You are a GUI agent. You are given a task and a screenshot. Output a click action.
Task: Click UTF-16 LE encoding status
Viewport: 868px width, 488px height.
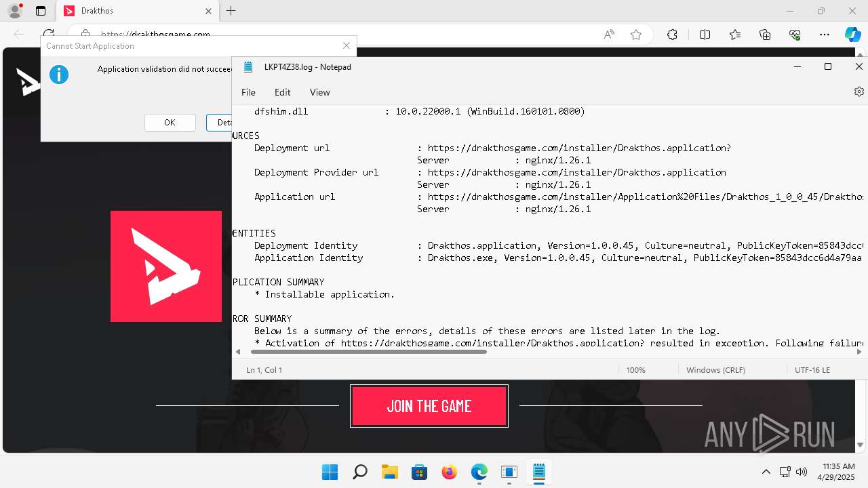click(x=812, y=370)
